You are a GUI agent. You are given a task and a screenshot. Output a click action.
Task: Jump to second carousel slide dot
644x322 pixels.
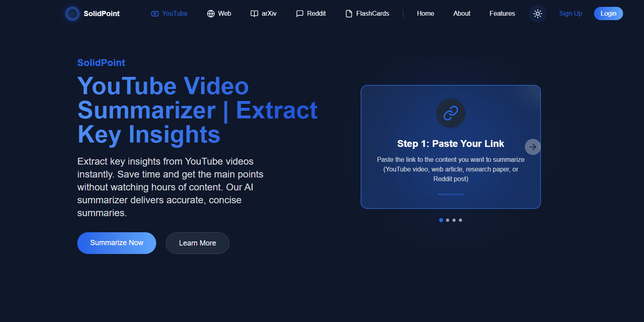pos(448,220)
